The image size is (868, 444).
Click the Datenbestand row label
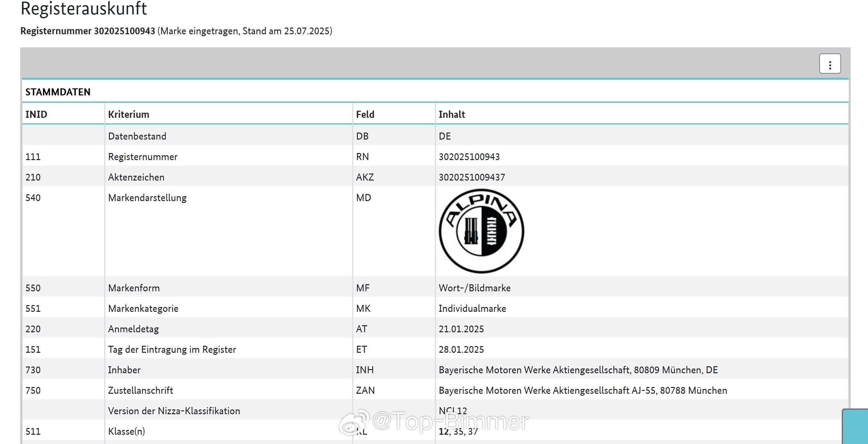click(137, 136)
